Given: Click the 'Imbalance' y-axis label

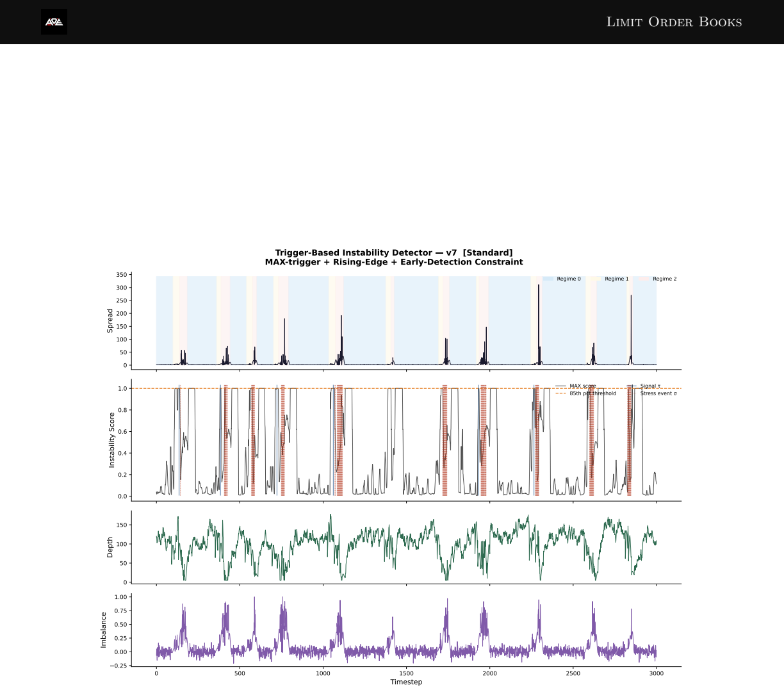Looking at the screenshot, I should coord(104,630).
